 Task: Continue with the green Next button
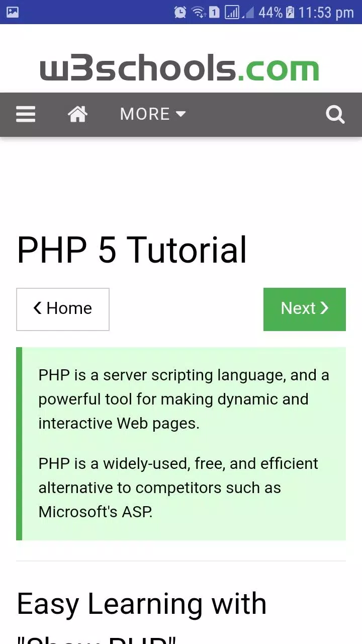(x=305, y=309)
